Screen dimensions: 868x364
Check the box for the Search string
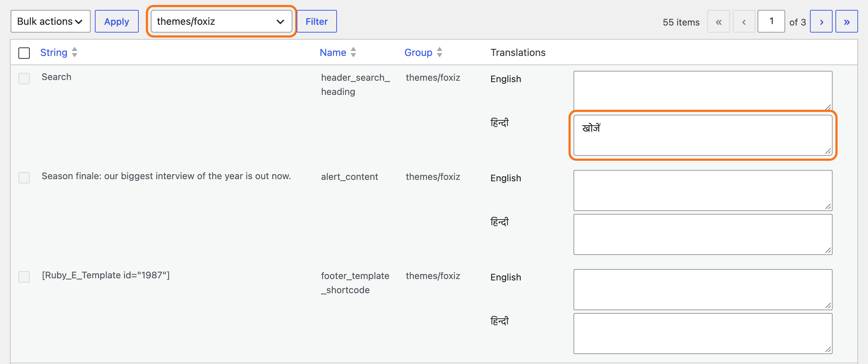tap(24, 78)
